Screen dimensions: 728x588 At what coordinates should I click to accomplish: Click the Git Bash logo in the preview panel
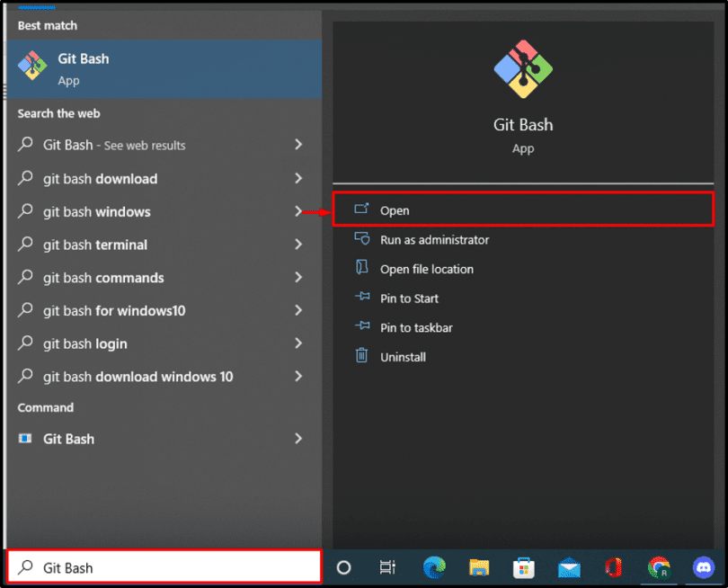[x=523, y=68]
